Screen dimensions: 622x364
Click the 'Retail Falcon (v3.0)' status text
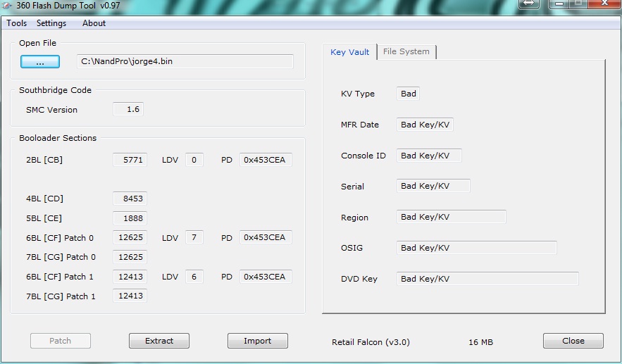[371, 342]
